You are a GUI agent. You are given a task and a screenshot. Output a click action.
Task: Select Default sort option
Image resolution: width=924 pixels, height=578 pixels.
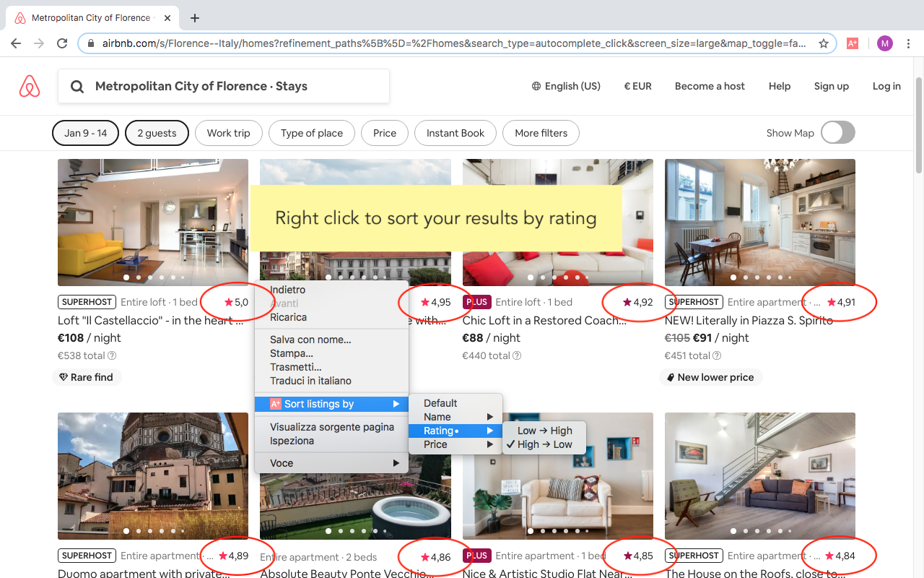coord(456,403)
